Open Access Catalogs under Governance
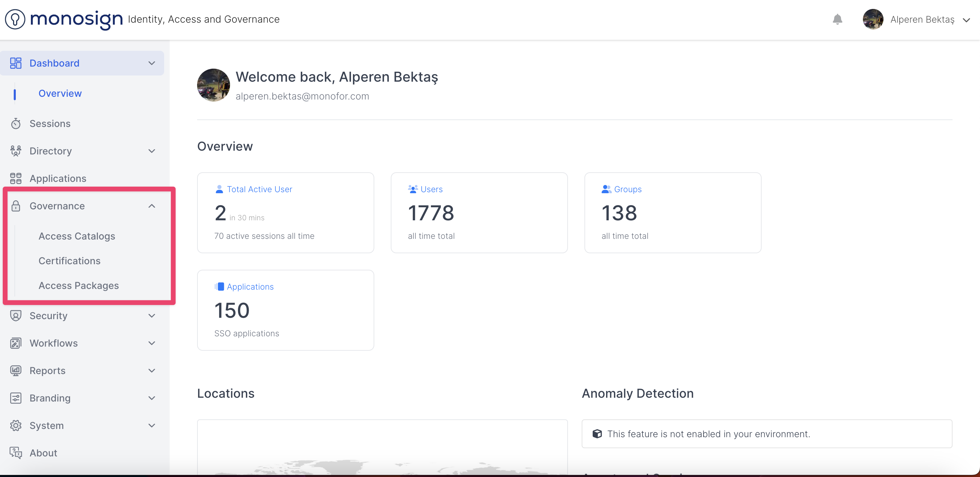The height and width of the screenshot is (477, 980). 77,236
